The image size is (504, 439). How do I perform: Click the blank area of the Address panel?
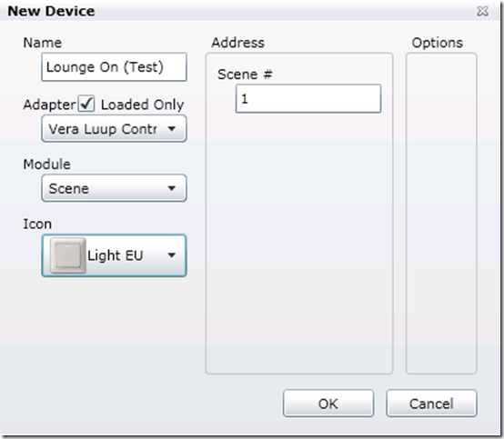tap(299, 244)
